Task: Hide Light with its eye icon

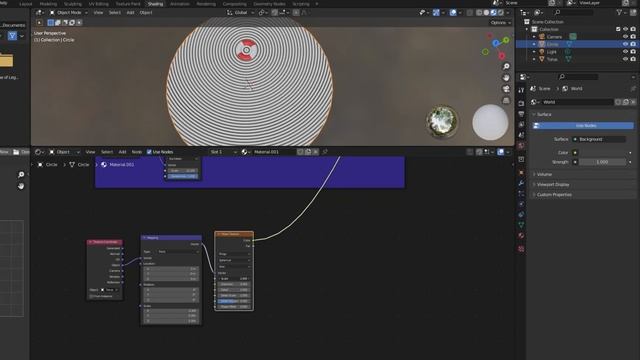Action: [625, 52]
